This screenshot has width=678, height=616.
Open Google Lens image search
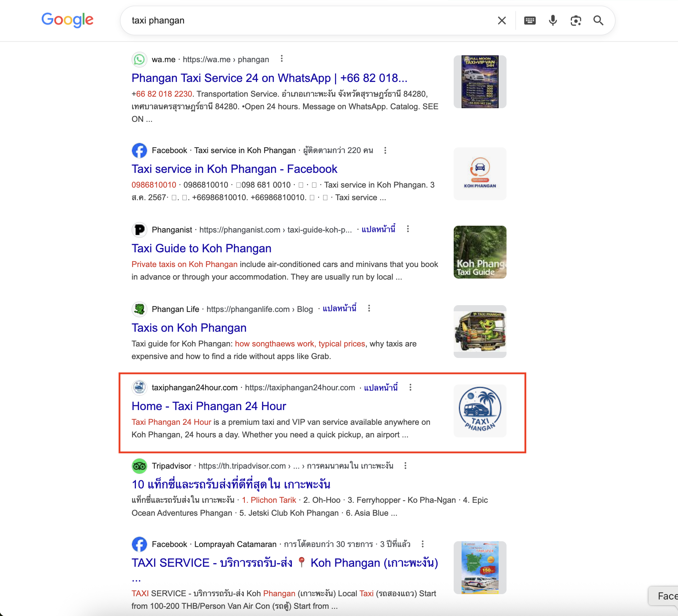click(x=576, y=20)
